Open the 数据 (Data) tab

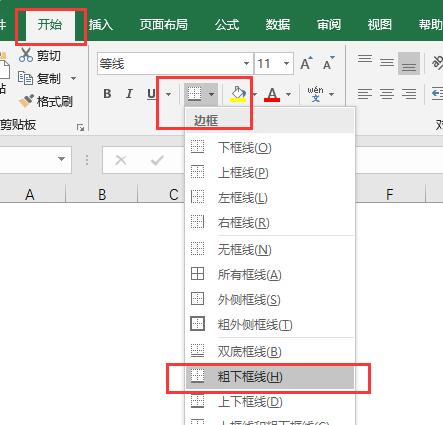[278, 25]
